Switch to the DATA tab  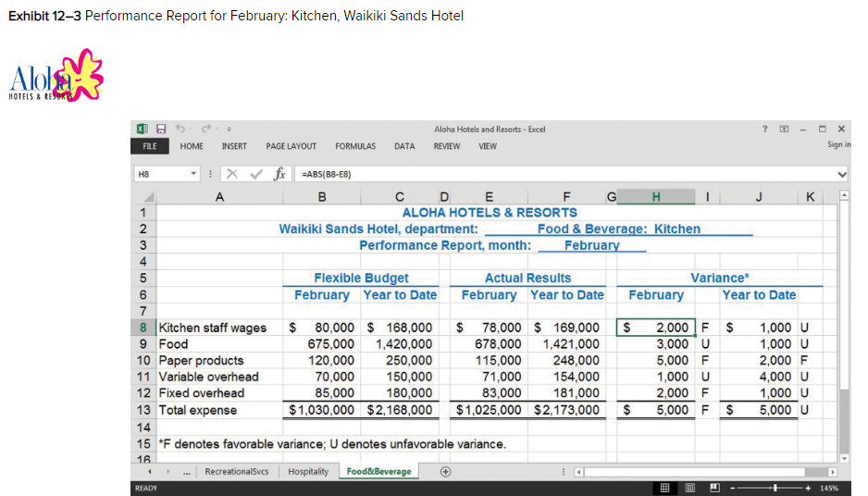pos(404,146)
